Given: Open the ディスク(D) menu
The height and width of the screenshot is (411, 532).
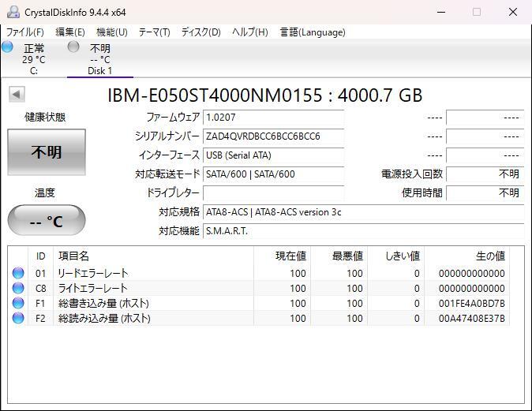Looking at the screenshot, I should 201,32.
